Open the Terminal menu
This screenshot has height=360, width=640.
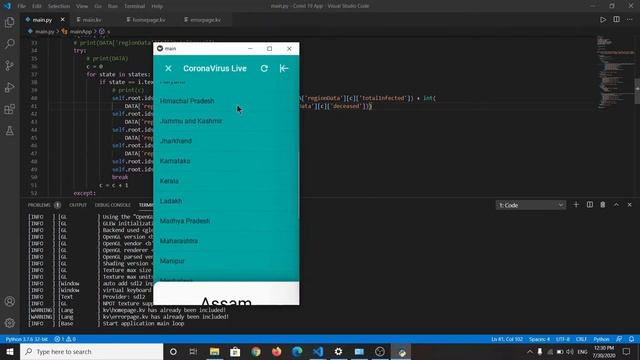tap(135, 6)
